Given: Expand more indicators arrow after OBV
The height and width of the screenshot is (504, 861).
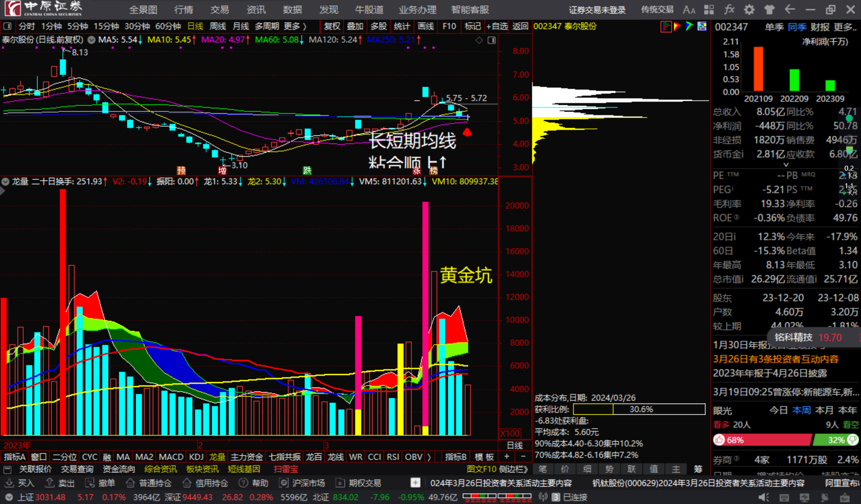Looking at the screenshot, I should [x=429, y=457].
